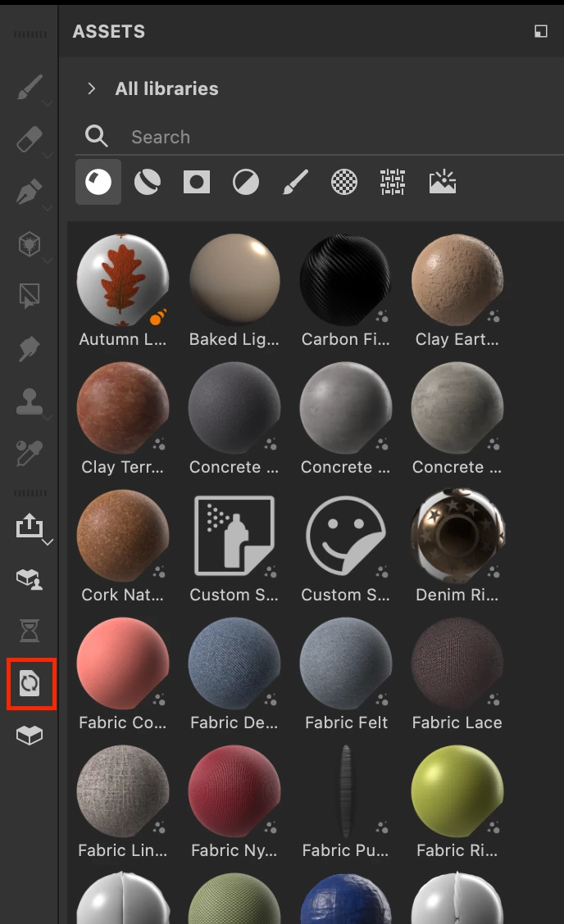Select the Baked Lighting material thumbnail

click(234, 280)
